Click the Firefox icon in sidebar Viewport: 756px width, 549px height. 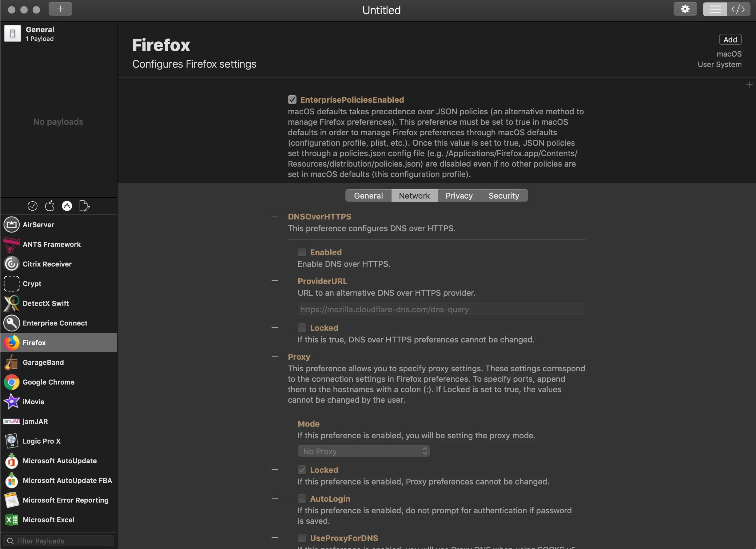click(x=12, y=342)
